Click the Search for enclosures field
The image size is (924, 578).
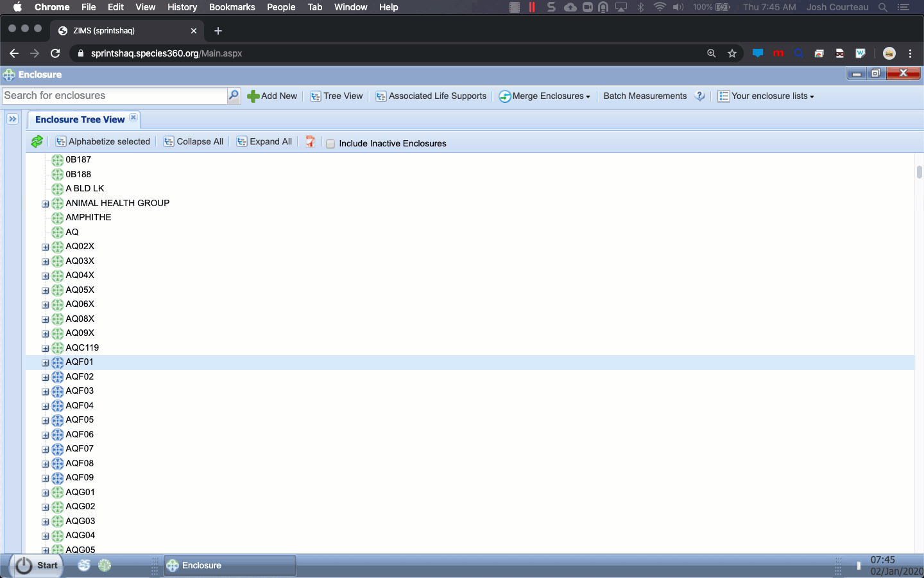coord(114,96)
